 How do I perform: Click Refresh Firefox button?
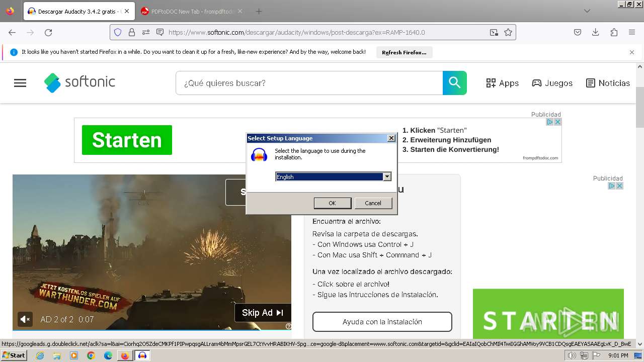tap(404, 52)
